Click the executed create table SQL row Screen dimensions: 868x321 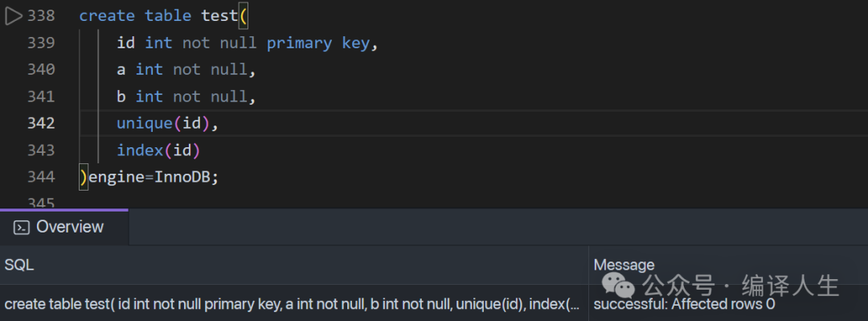click(293, 304)
